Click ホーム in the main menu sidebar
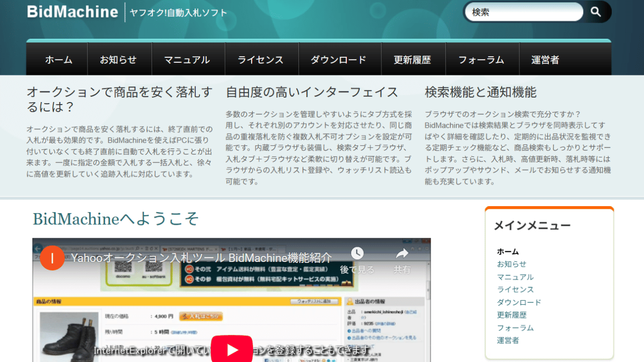This screenshot has height=362, width=644. [508, 251]
